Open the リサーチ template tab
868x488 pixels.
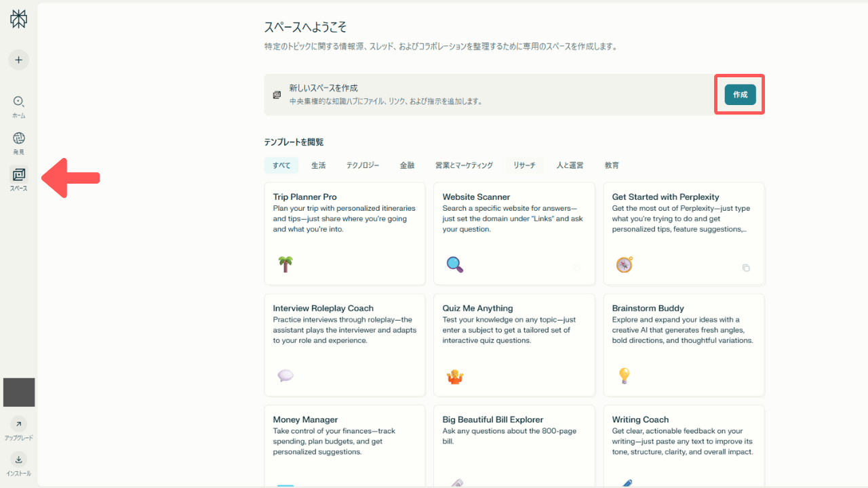(524, 165)
